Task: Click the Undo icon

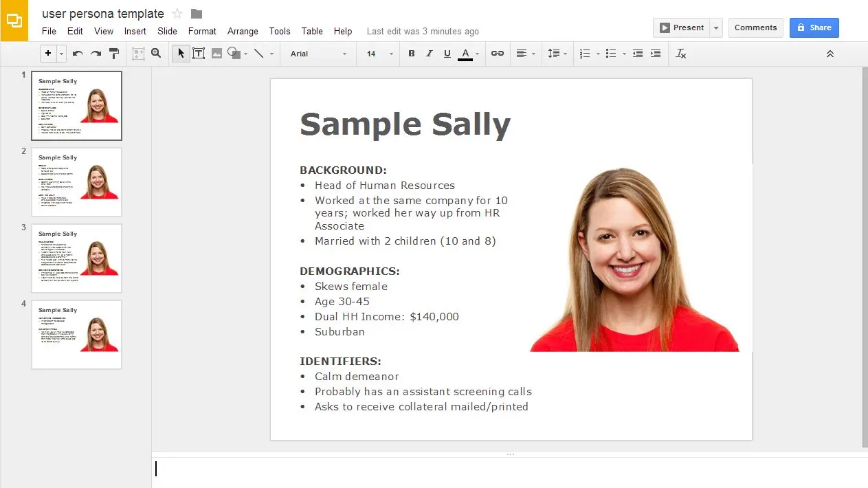Action: click(x=77, y=54)
